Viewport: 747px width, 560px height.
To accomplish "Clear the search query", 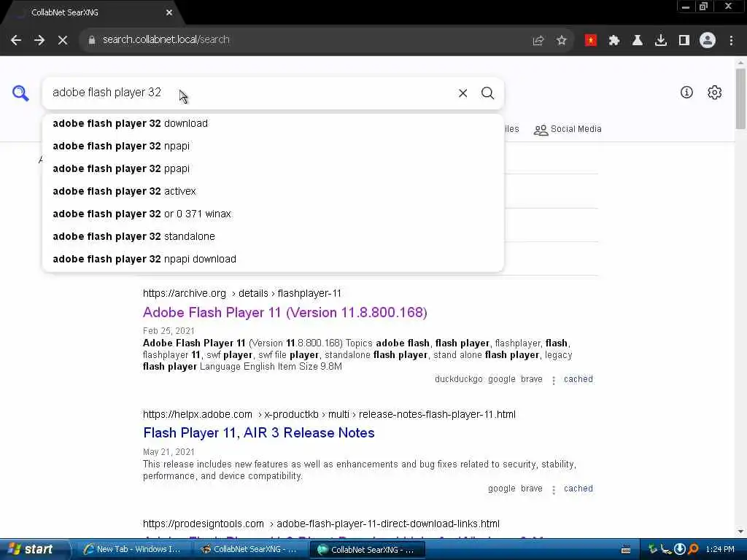I will coord(462,93).
